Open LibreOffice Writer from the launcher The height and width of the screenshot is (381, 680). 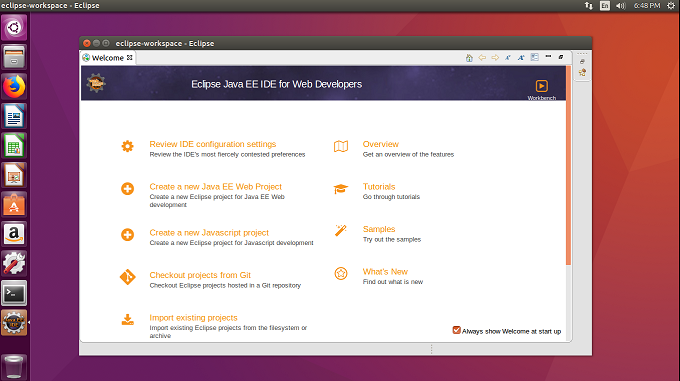click(14, 116)
